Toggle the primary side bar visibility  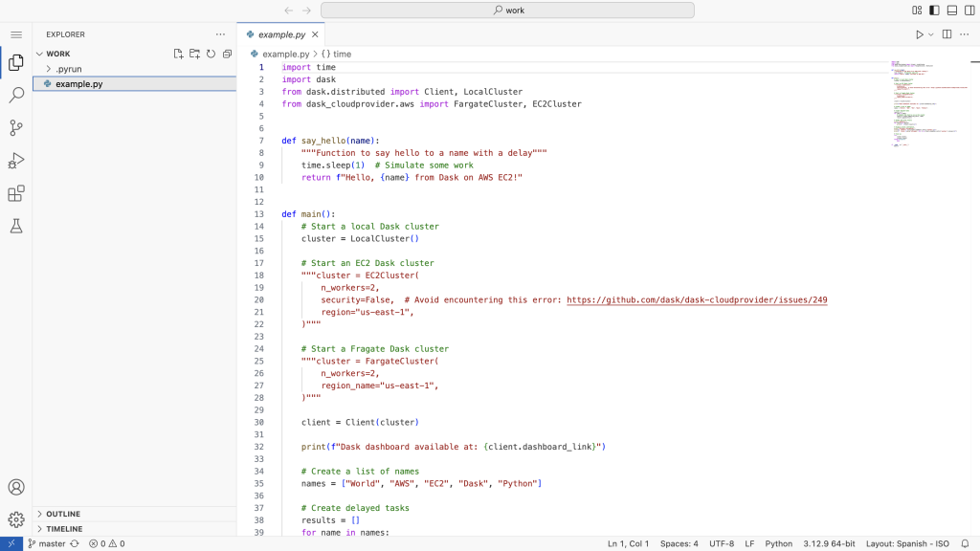click(x=935, y=11)
